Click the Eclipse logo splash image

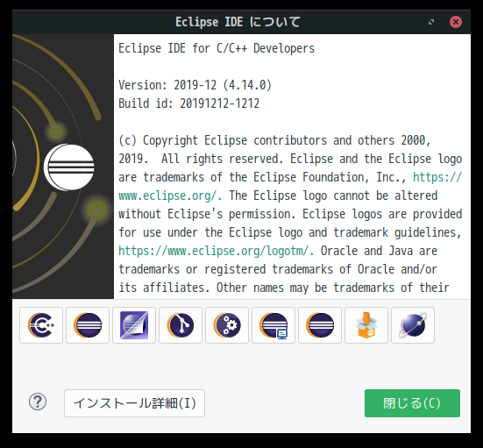click(x=63, y=167)
